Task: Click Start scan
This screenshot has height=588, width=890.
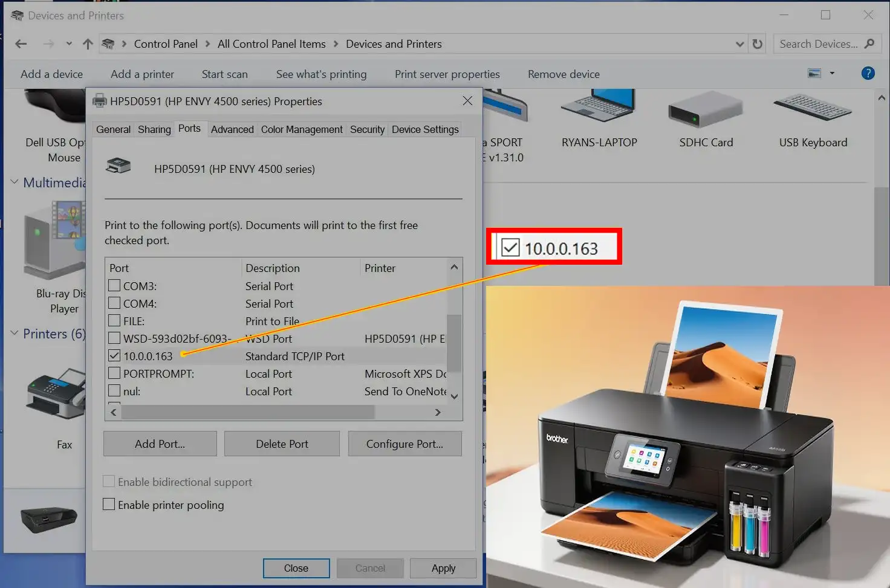Action: point(224,74)
